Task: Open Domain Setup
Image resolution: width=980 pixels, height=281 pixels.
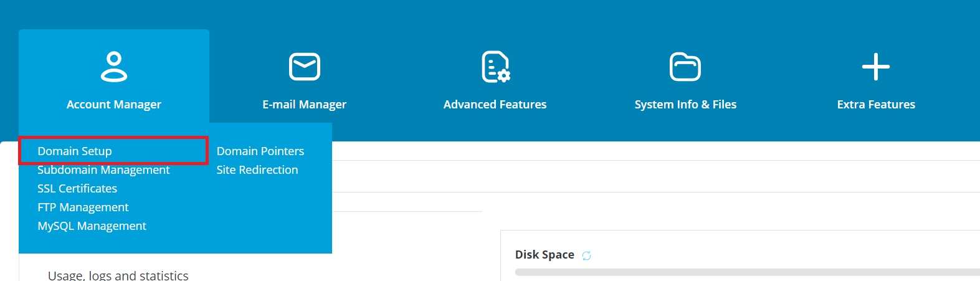Action: click(x=75, y=151)
